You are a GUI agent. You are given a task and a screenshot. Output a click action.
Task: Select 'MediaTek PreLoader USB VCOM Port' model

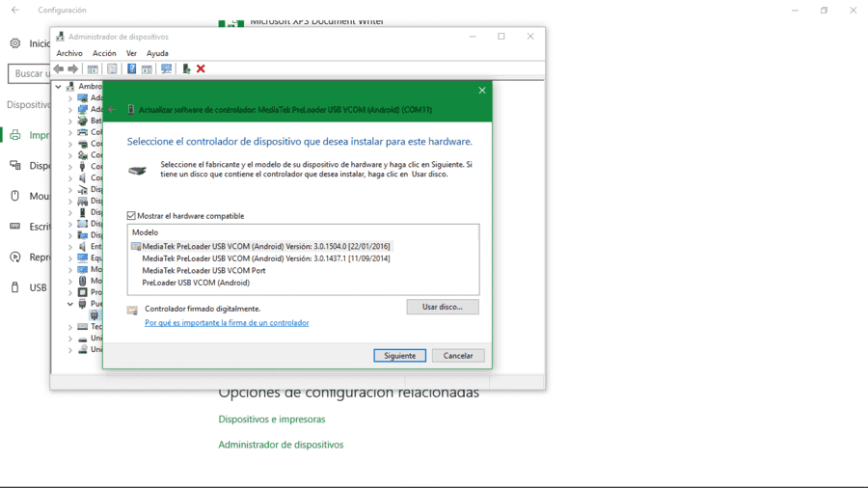pos(203,271)
